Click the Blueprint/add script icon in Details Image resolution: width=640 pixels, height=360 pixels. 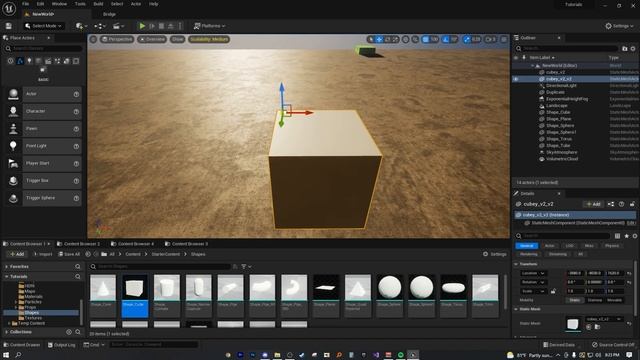click(x=611, y=204)
